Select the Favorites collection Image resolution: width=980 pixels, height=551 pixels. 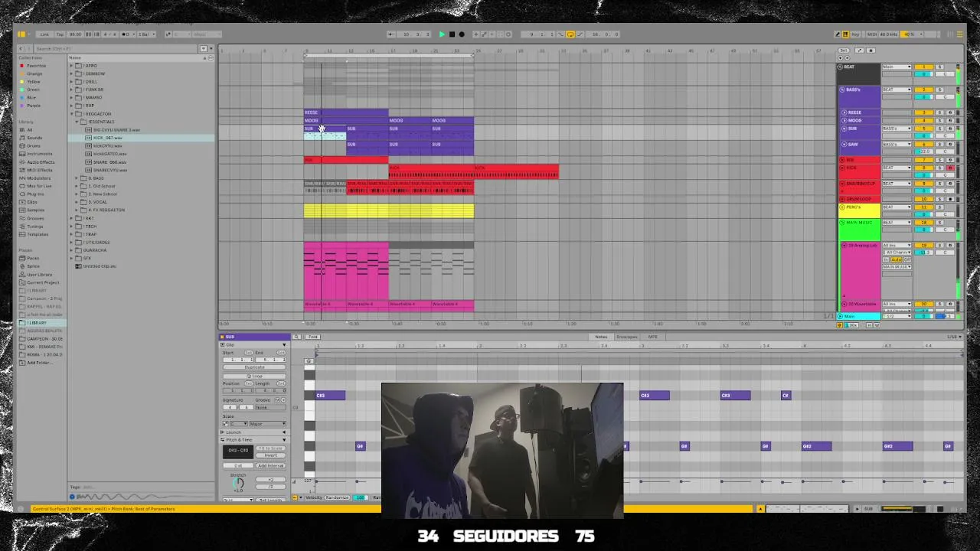36,66
